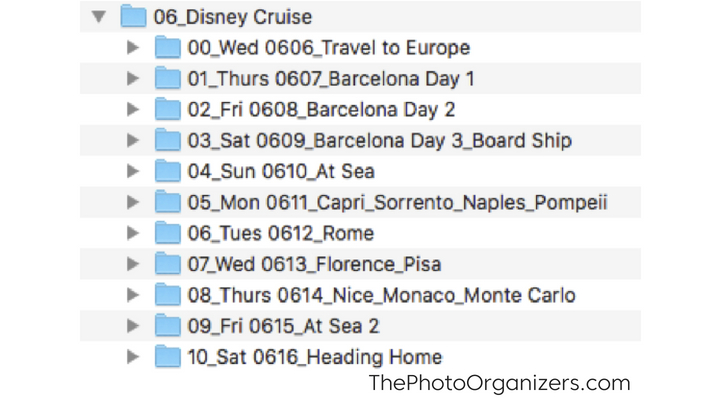720x400 pixels.
Task: Click the 08_Thurs 0614 Nice_Monaco folder icon
Action: point(168,295)
